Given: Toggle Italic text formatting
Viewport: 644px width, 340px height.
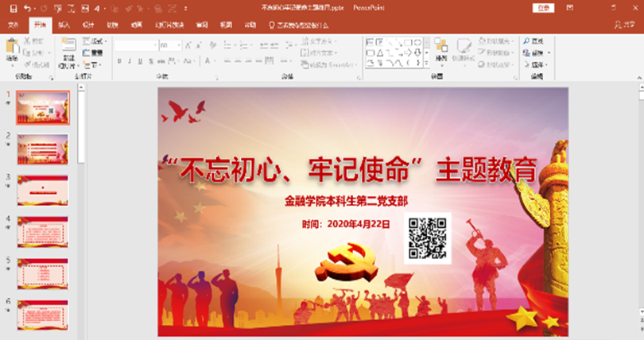Looking at the screenshot, I should click(x=130, y=60).
